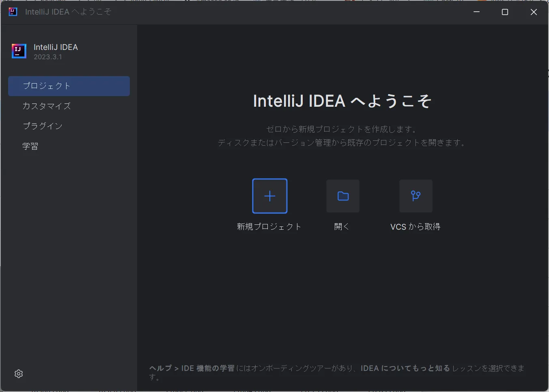Click the IntelliJ IDEA logo in sidebar
The width and height of the screenshot is (549, 392).
point(19,51)
